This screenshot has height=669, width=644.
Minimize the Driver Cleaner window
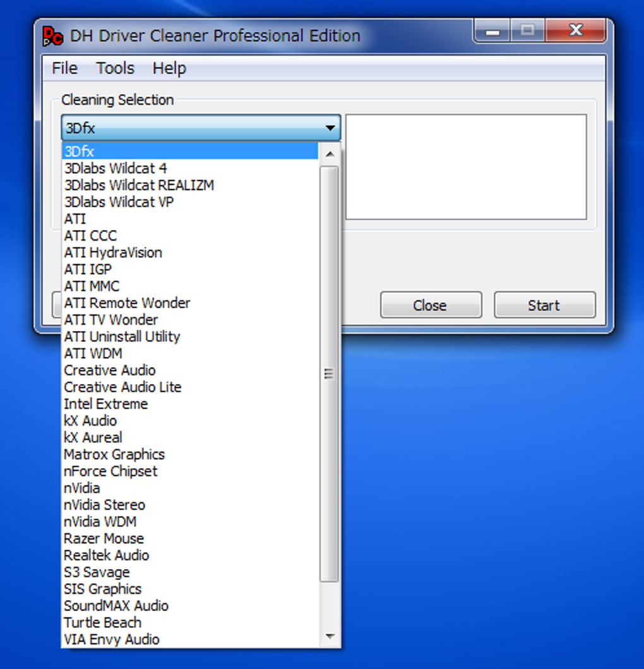[492, 31]
